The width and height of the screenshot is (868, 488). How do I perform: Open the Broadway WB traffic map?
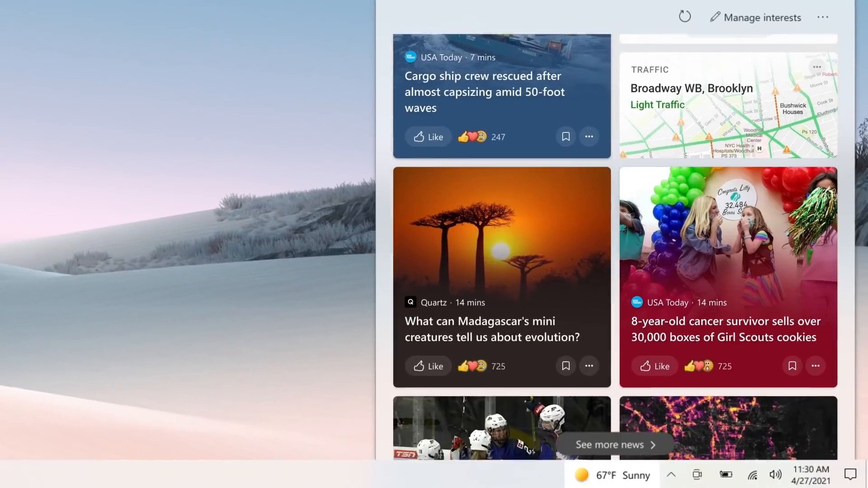tap(728, 105)
